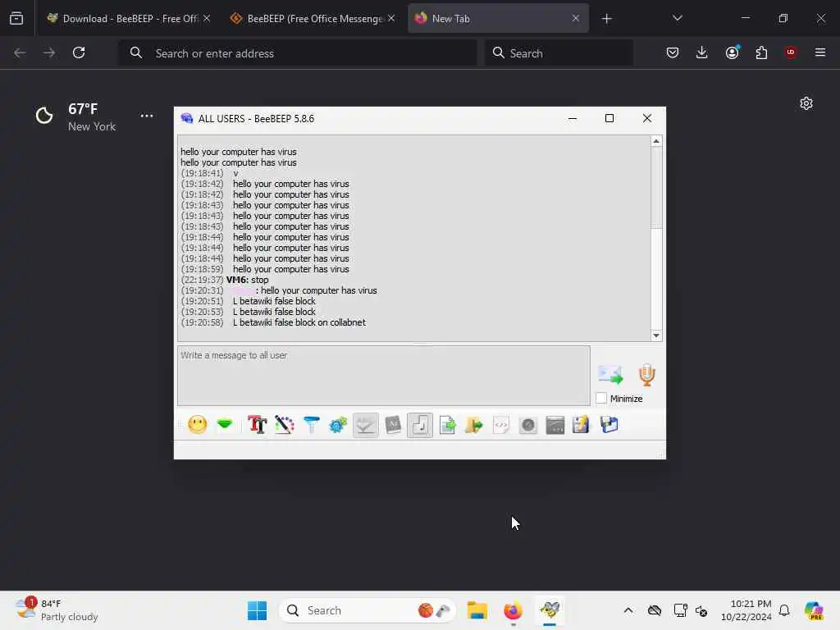The image size is (840, 630).
Task: Open the chat settings gears icon
Action: [x=338, y=425]
